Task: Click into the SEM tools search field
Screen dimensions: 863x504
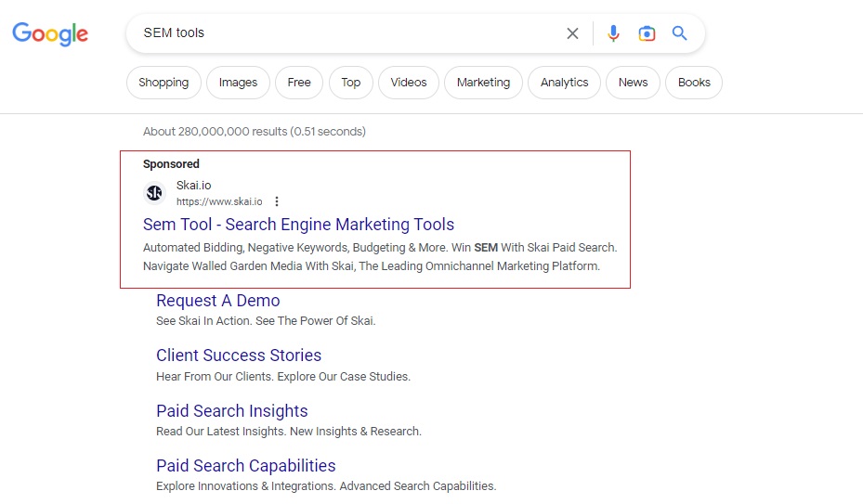Action: [344, 33]
